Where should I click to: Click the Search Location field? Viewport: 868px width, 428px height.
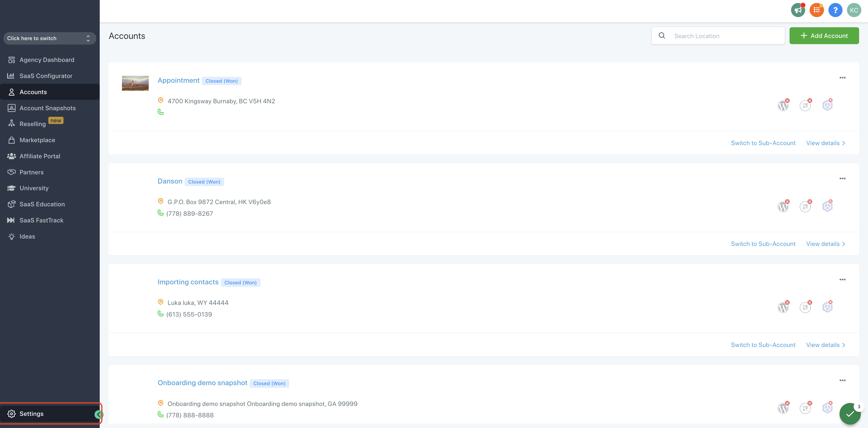pos(718,36)
